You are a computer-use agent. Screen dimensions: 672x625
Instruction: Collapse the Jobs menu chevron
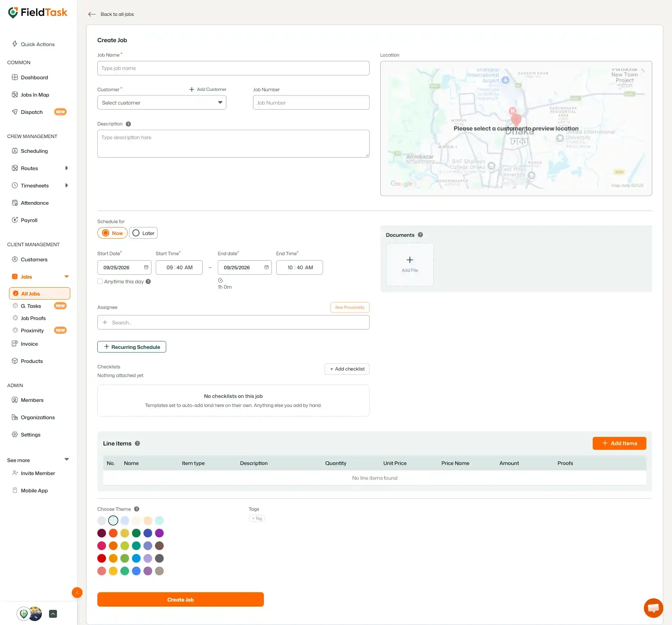pyautogui.click(x=67, y=276)
